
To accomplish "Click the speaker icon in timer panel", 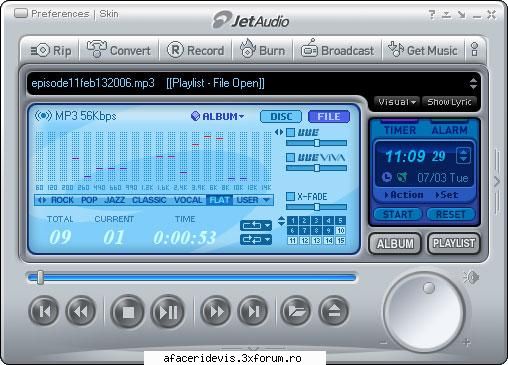I will tap(402, 177).
